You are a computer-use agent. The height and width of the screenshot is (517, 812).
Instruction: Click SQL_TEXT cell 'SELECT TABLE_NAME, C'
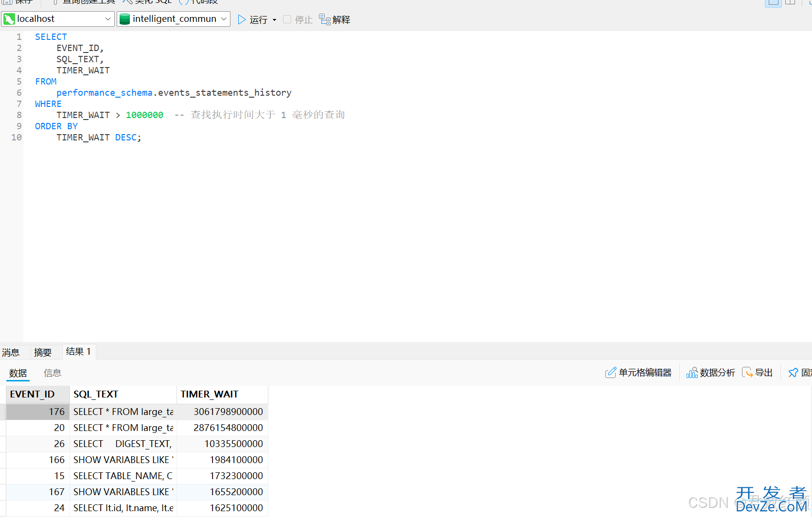tap(123, 476)
